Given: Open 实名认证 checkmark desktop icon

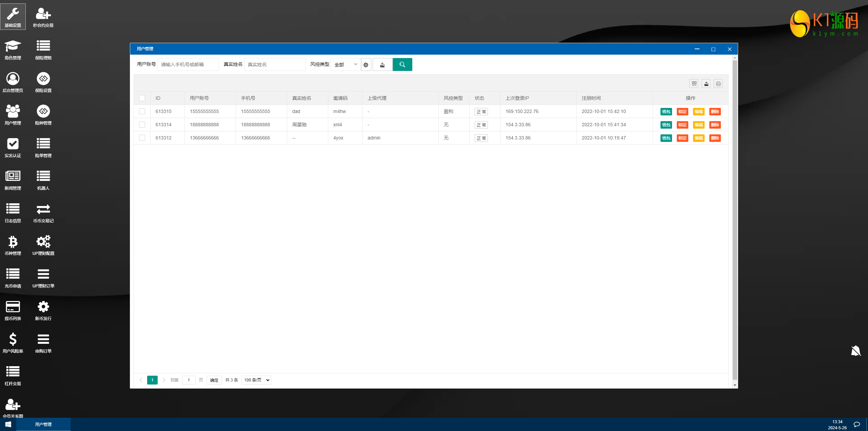Looking at the screenshot, I should pyautogui.click(x=13, y=144).
